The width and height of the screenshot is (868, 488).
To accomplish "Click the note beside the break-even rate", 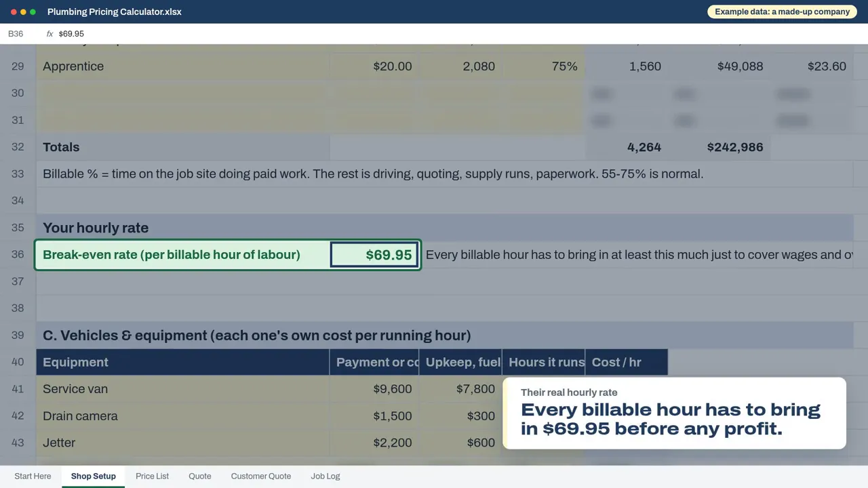I will tap(639, 255).
